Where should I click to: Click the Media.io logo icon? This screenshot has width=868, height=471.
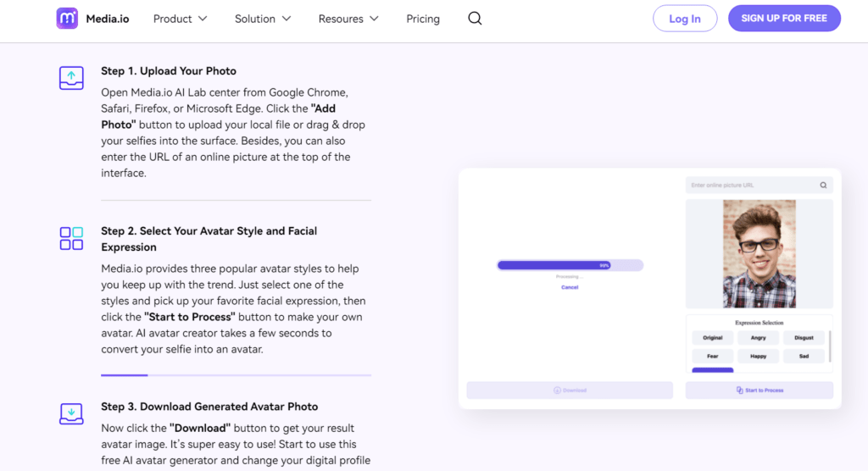67,19
